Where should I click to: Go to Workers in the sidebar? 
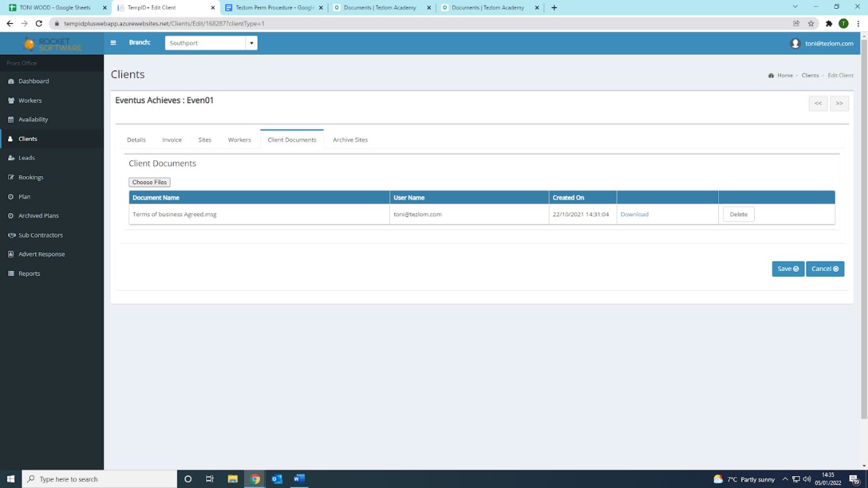click(x=30, y=101)
